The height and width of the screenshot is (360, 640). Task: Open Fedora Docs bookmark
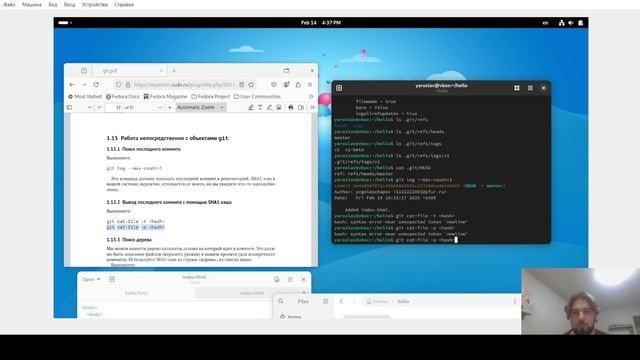point(122,96)
